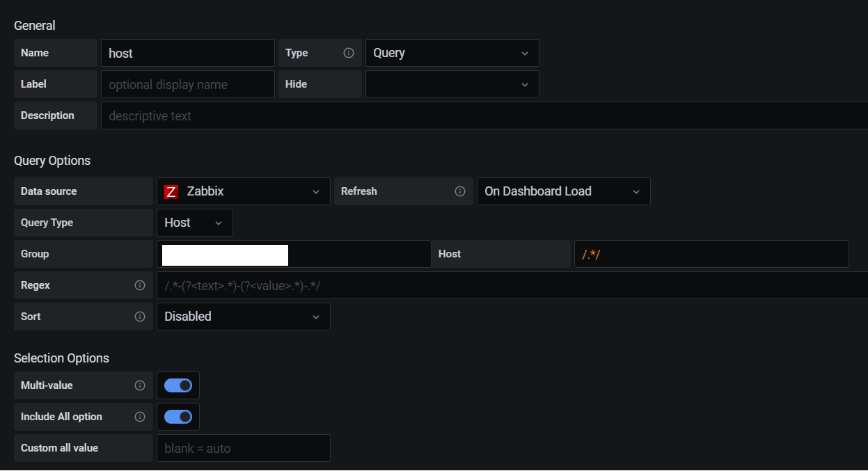Focus the Label optional display name field
This screenshot has width=868, height=471.
[187, 84]
